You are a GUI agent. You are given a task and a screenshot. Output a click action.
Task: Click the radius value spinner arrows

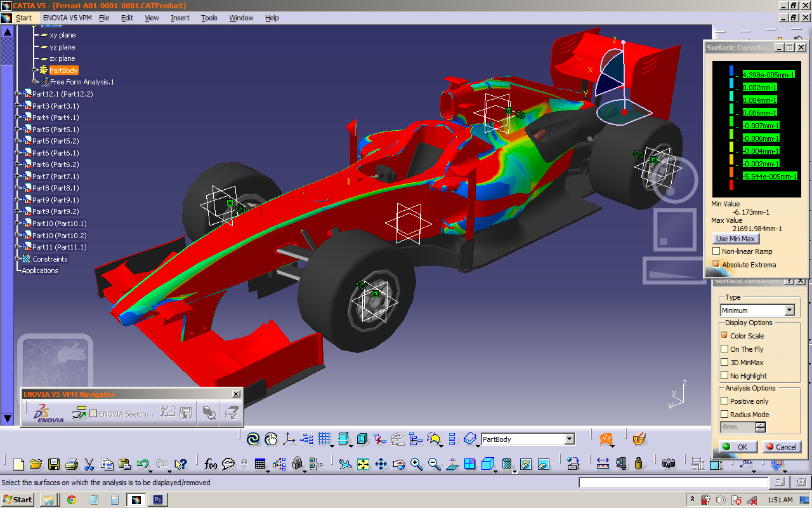coord(761,427)
